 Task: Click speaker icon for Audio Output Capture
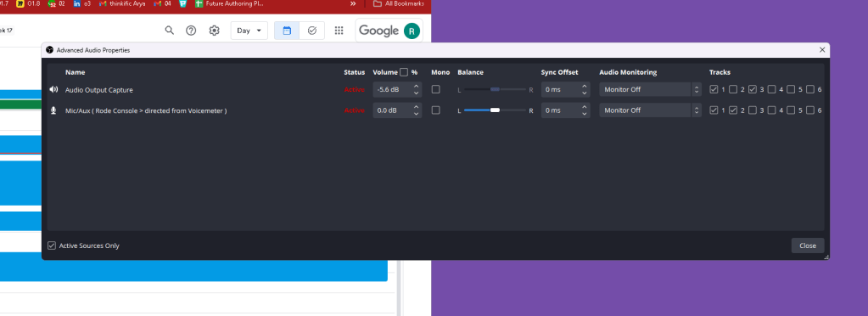click(53, 89)
